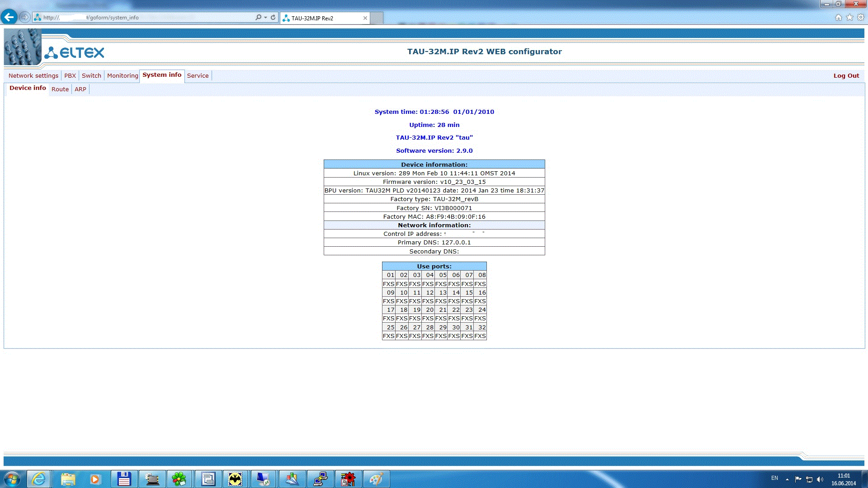Click the red gear taskbar icon
The height and width of the screenshot is (488, 868).
(348, 479)
